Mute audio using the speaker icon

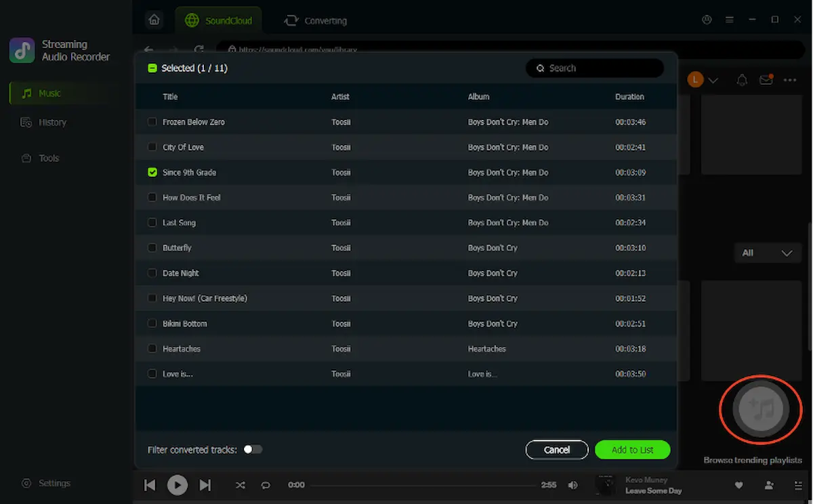point(573,485)
